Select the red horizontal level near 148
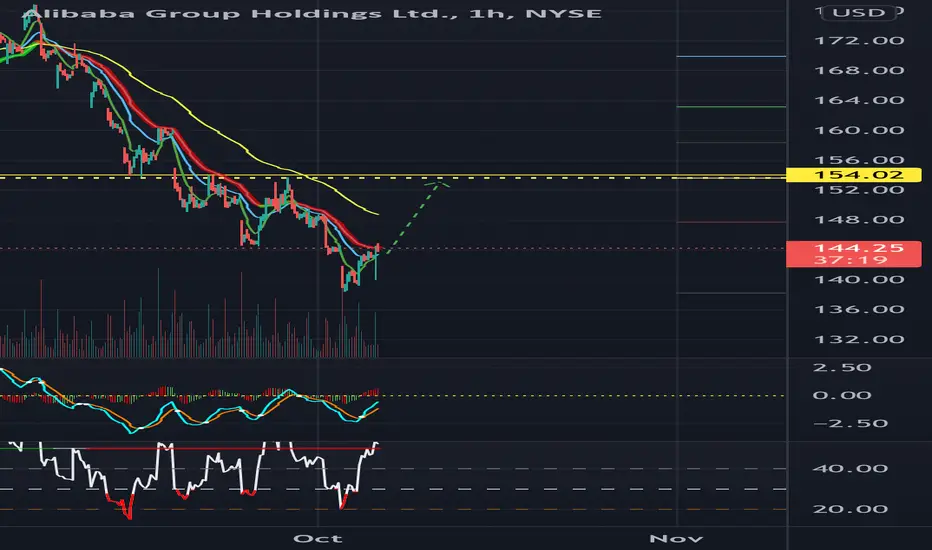The image size is (932, 550). (731, 222)
